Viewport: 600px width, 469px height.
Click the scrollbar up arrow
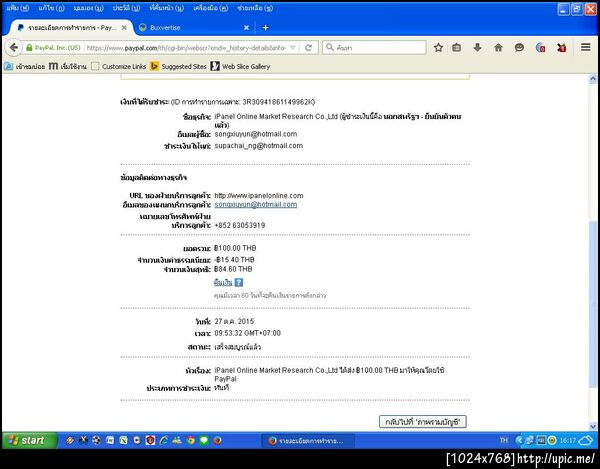click(x=593, y=79)
